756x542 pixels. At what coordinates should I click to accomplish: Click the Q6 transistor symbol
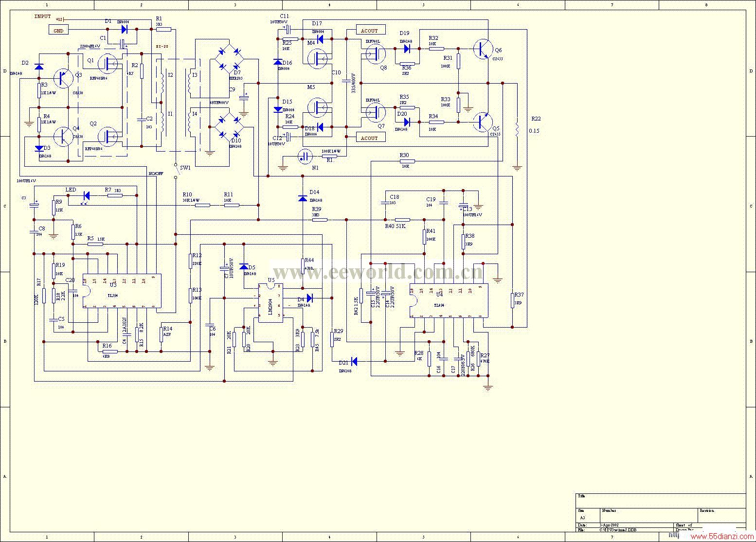pyautogui.click(x=482, y=49)
